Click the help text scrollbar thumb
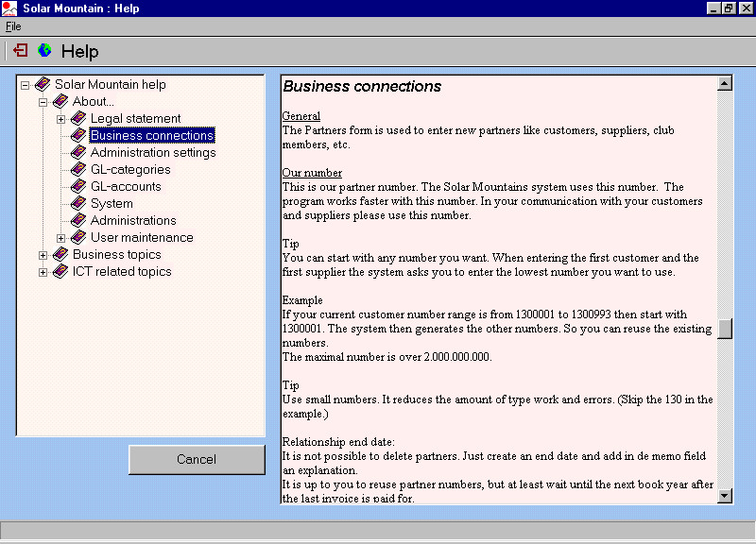This screenshot has height=544, width=756. tap(725, 329)
